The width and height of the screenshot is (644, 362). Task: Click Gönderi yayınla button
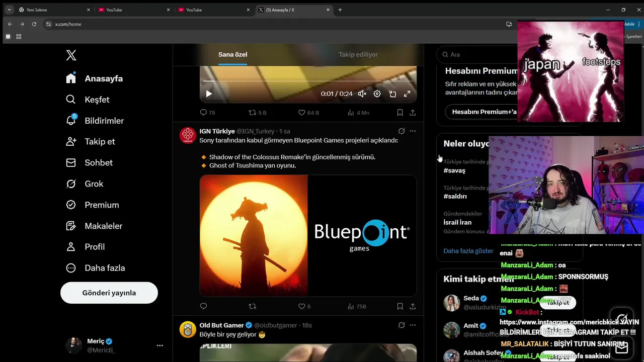click(x=109, y=293)
